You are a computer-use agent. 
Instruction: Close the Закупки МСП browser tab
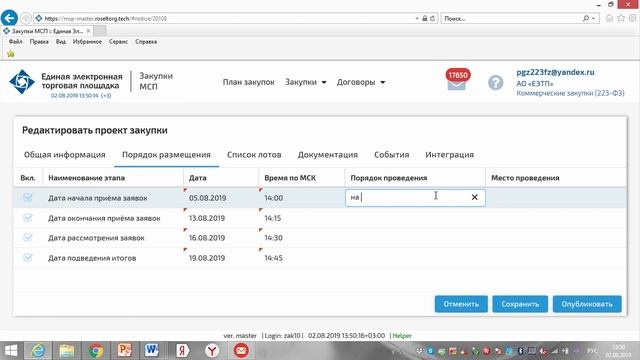89,31
